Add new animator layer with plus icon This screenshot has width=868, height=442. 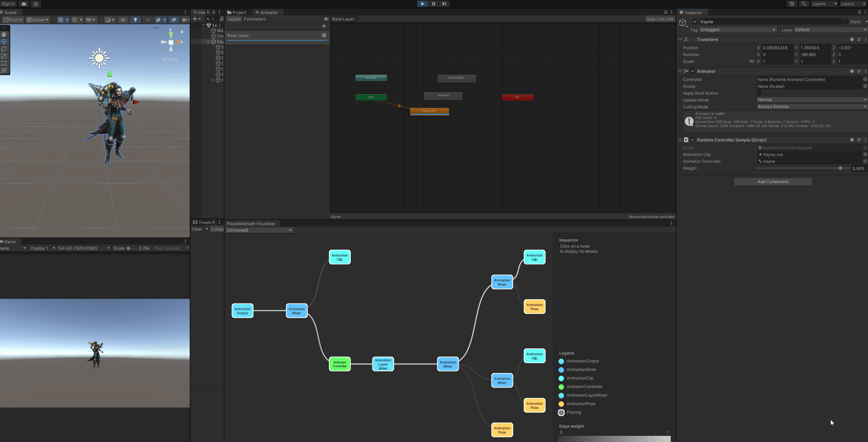324,26
